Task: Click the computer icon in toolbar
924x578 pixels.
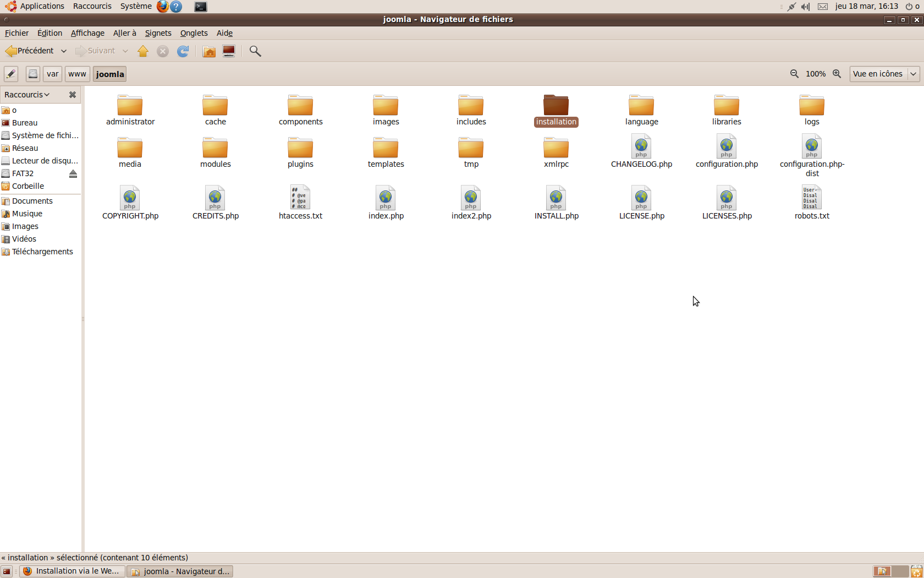Action: [x=229, y=51]
